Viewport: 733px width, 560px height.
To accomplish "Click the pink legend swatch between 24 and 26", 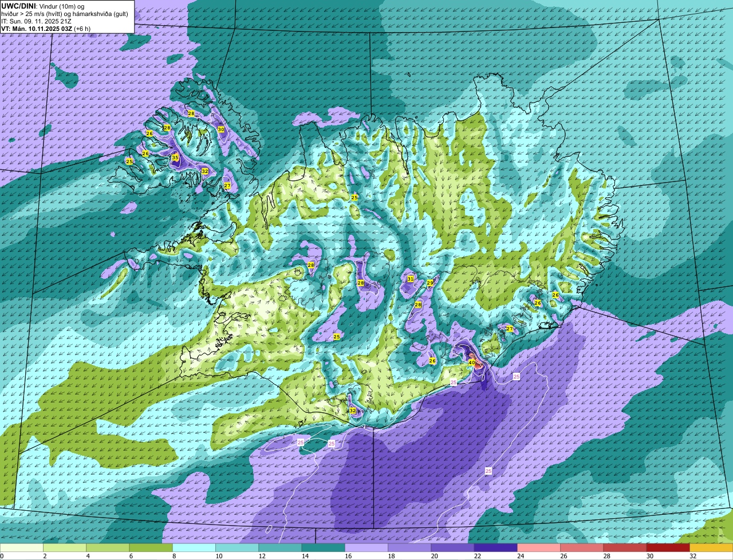I will coord(539,547).
